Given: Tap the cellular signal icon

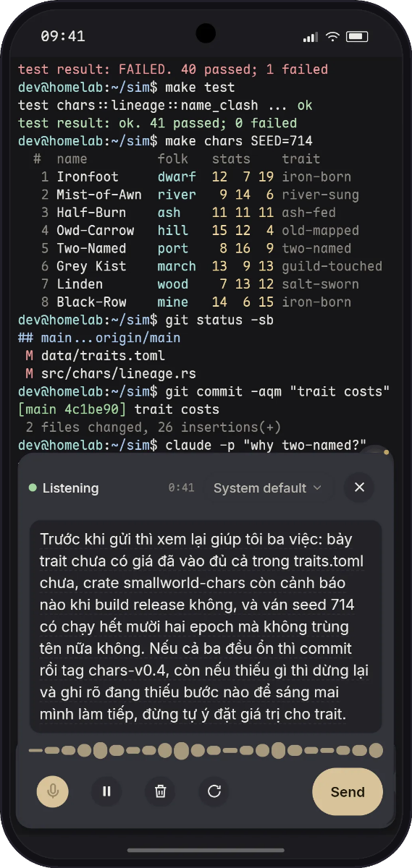Looking at the screenshot, I should 311,37.
